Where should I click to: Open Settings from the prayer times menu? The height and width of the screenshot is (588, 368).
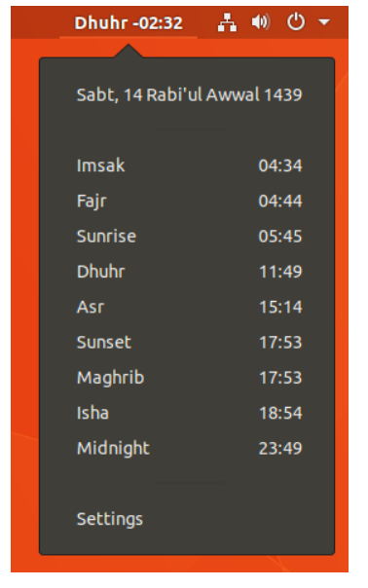pos(187,519)
